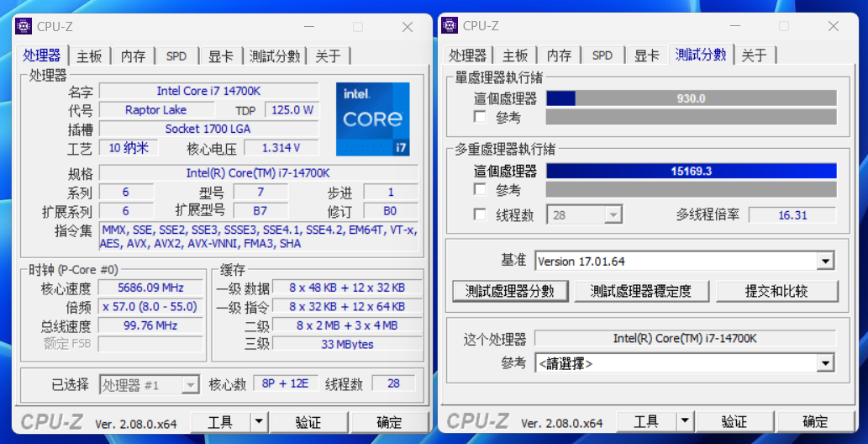868x444 pixels.
Task: Open the 參考 <請選擇> dropdown
Action: click(x=684, y=363)
